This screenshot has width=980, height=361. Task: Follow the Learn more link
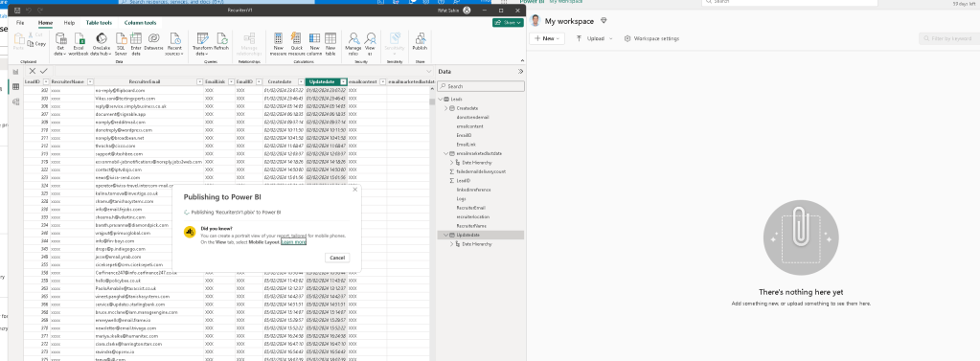point(294,241)
